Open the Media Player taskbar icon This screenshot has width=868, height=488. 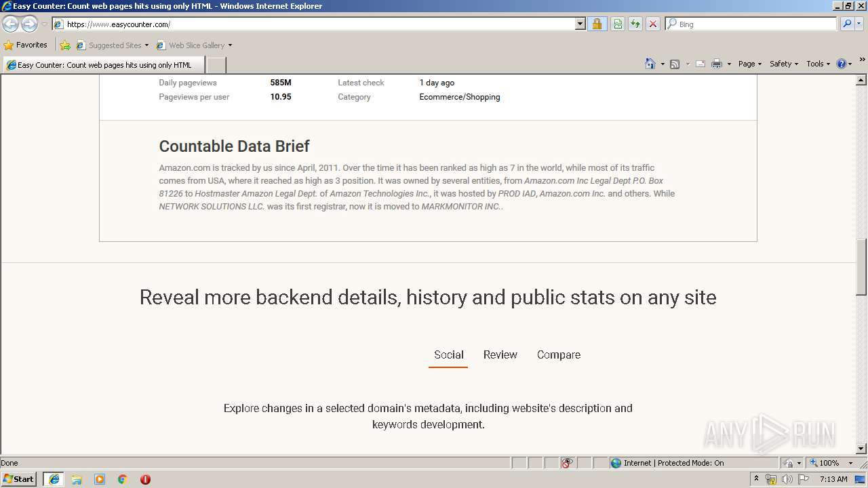(100, 479)
